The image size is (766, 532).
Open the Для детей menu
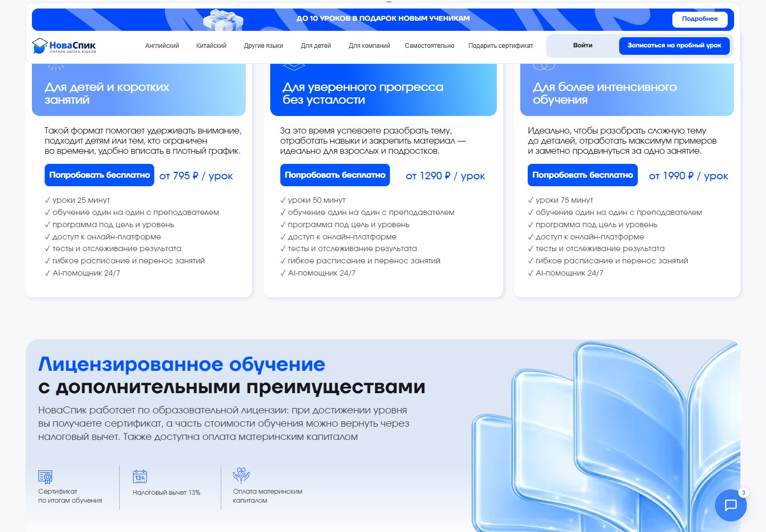316,46
